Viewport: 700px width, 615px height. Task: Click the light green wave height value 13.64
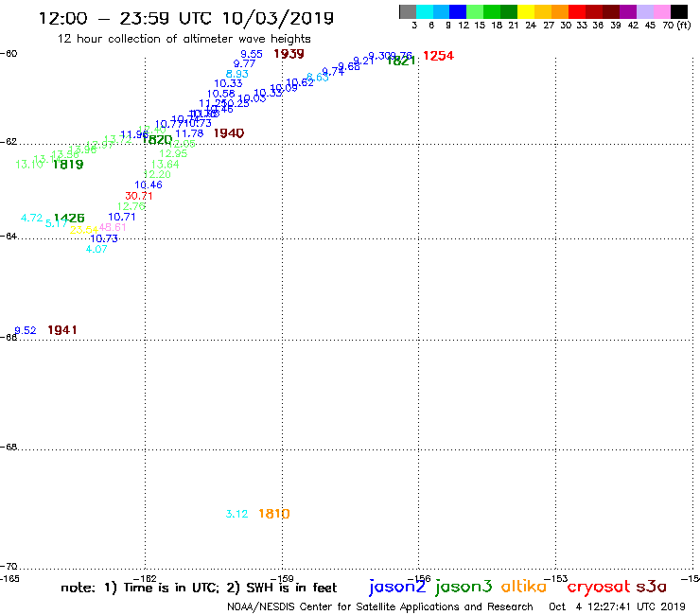point(166,165)
